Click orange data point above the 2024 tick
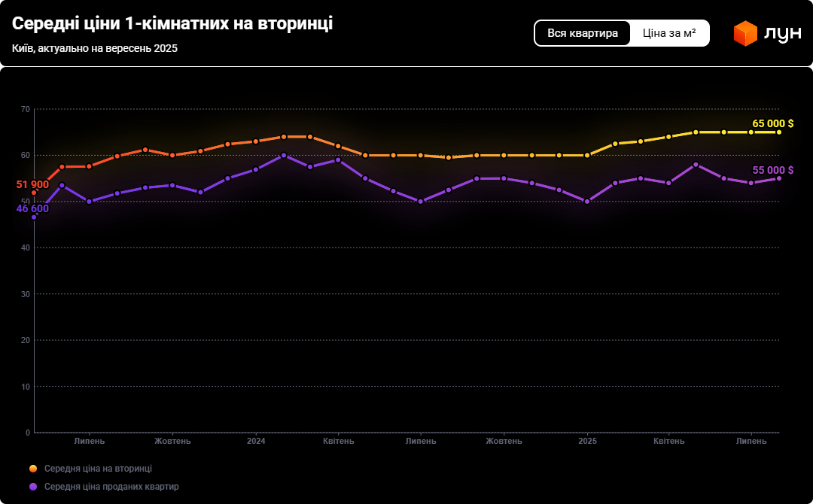 tap(256, 141)
